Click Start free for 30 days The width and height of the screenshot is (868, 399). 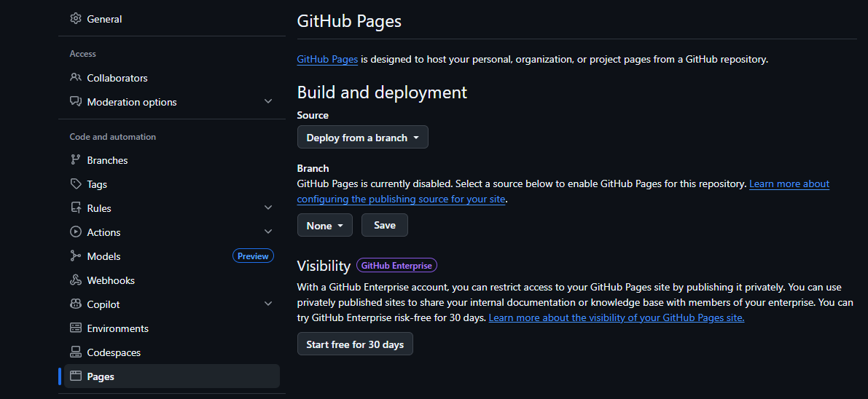pos(355,344)
